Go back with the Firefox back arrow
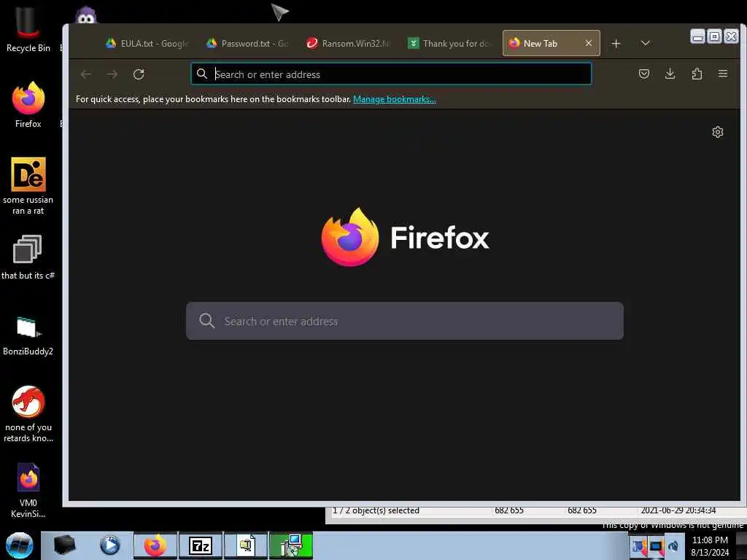Viewport: 747px width, 560px height. (86, 74)
